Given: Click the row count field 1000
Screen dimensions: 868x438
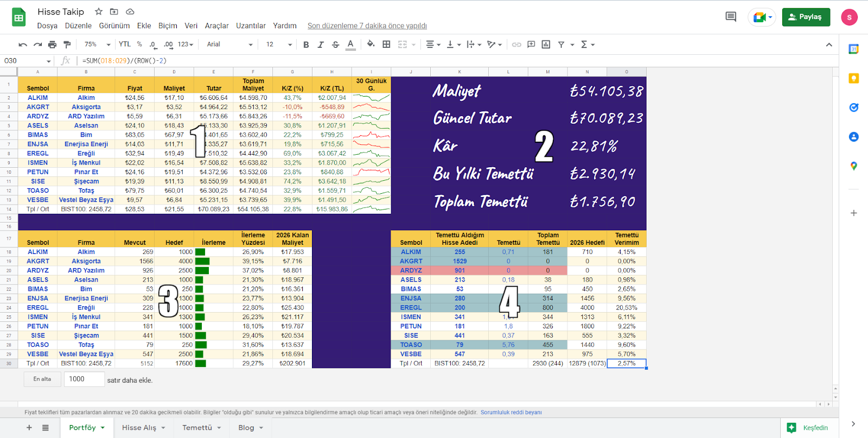Looking at the screenshot, I should click(x=84, y=379).
